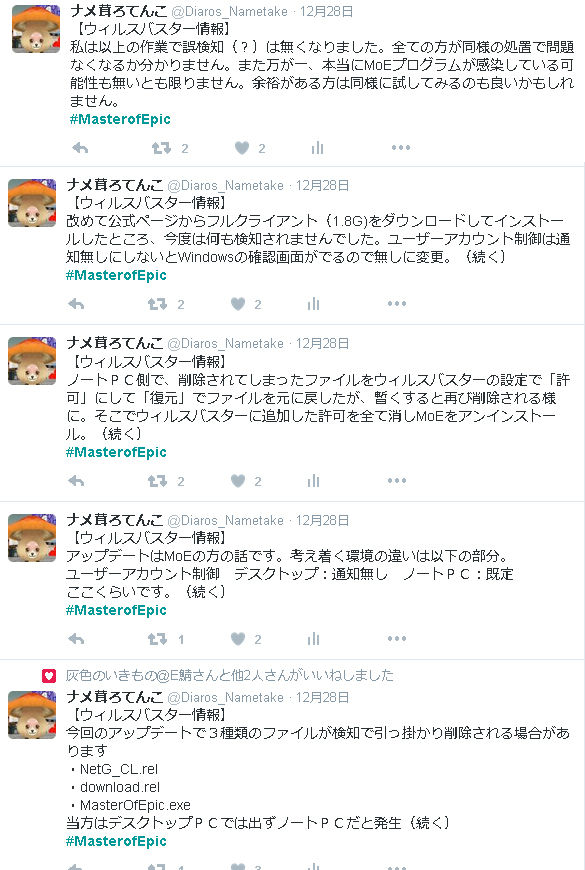
Task: Open the 灰色のいきもの liked-by notice
Action: [230, 675]
